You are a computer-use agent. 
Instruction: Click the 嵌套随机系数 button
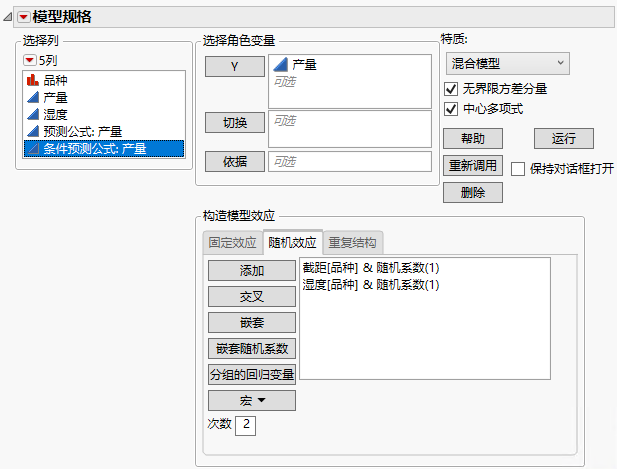(x=252, y=348)
